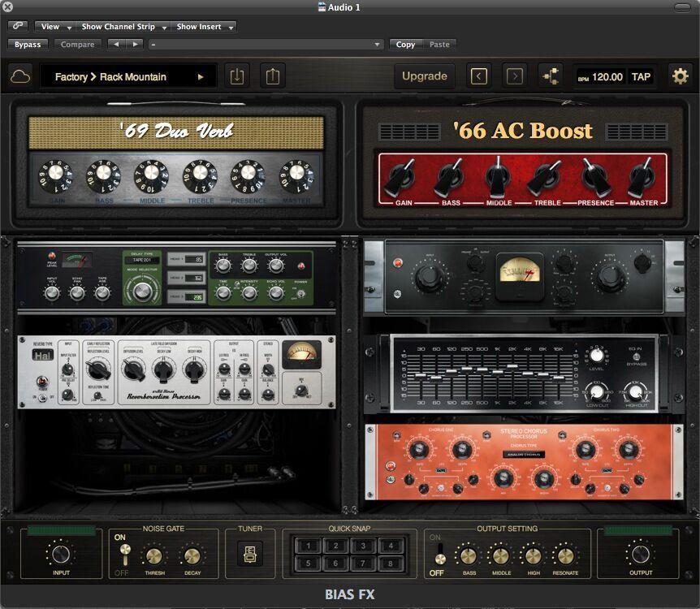Click the '66 AC Boost Gain knob
This screenshot has width=700, height=609.
click(400, 178)
